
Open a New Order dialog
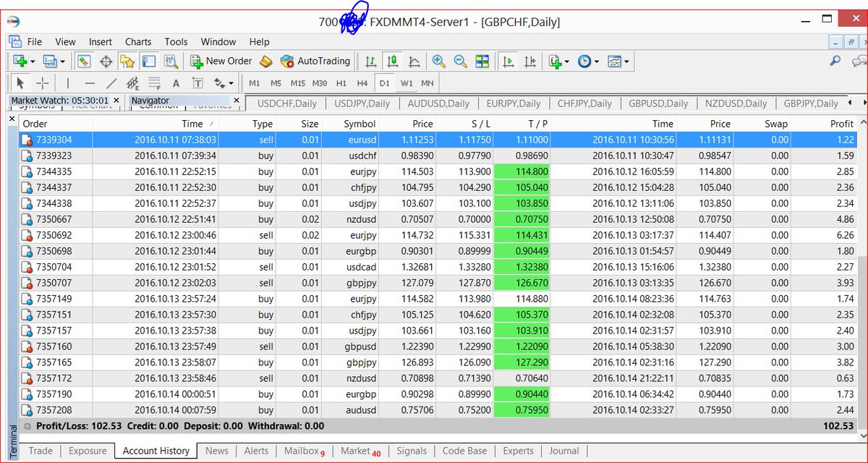(x=221, y=61)
